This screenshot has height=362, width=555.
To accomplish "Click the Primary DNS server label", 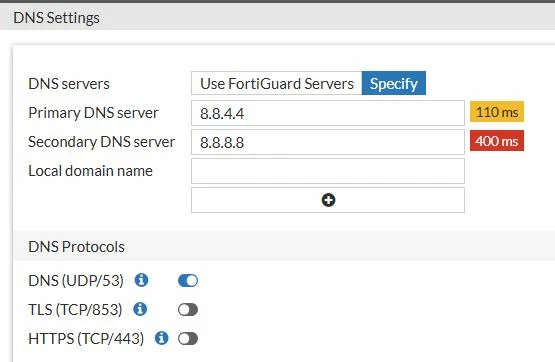I will click(93, 113).
